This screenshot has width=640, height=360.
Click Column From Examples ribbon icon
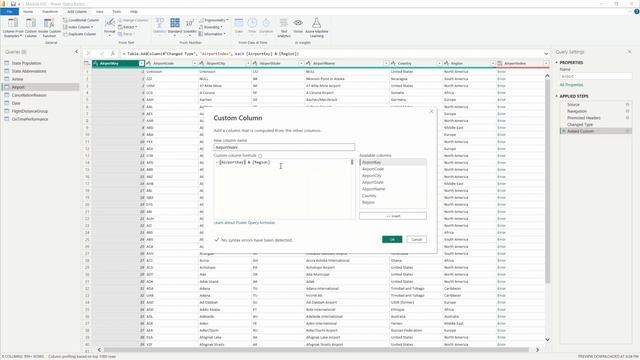13,28
